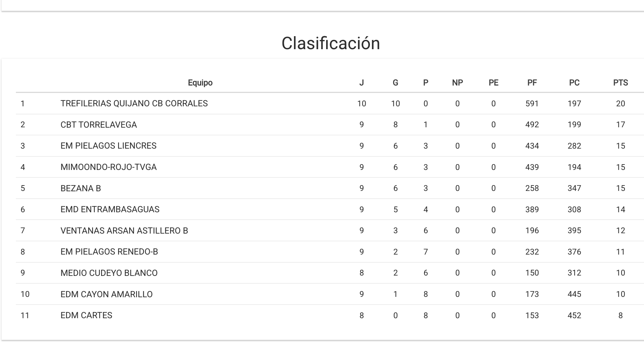Open EMD ENTRAMBASAGUAS team entry
This screenshot has width=644, height=354.
click(110, 209)
